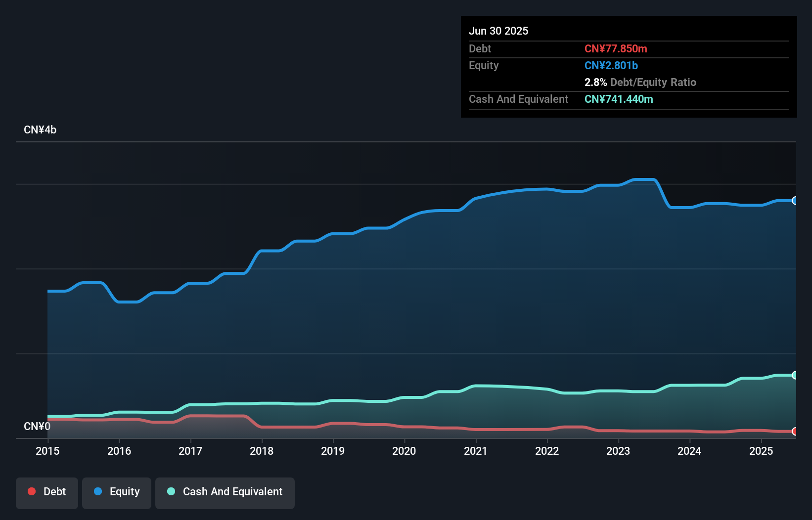Select the Debt line endpoint marker
The height and width of the screenshot is (520, 812).
point(795,431)
